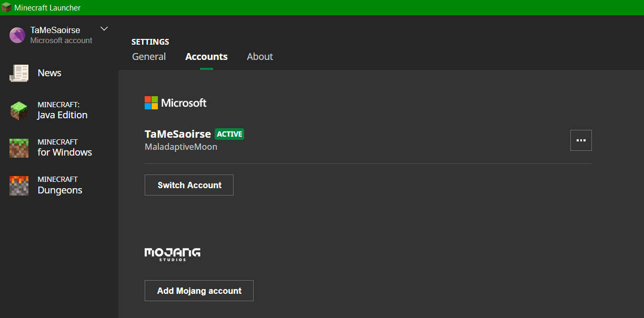This screenshot has width=644, height=318.
Task: Open the three-dot account options menu
Action: pos(581,140)
